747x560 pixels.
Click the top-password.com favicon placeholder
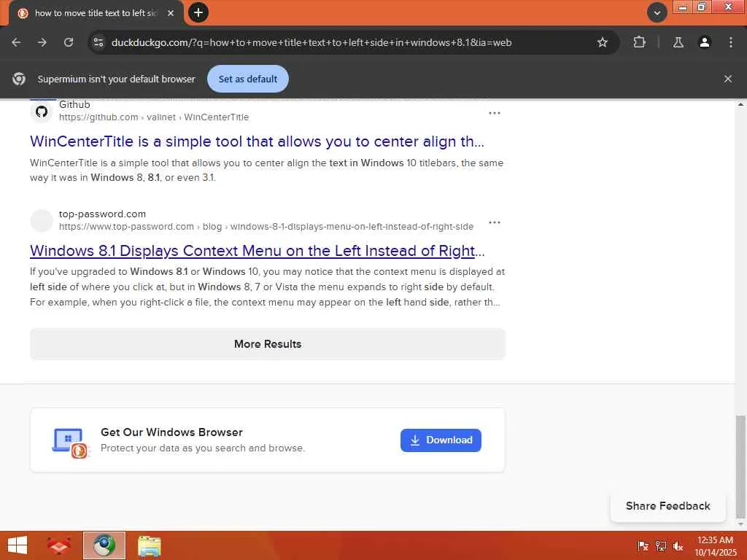42,221
